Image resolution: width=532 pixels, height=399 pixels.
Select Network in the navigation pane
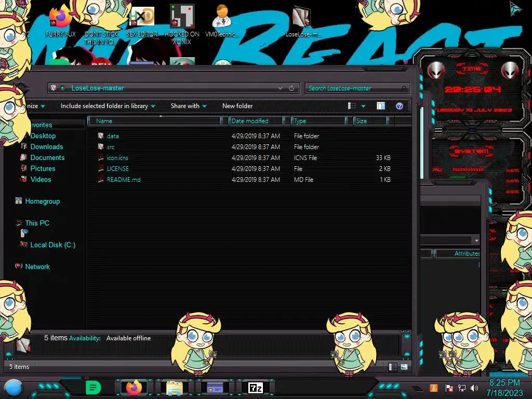pyautogui.click(x=37, y=267)
